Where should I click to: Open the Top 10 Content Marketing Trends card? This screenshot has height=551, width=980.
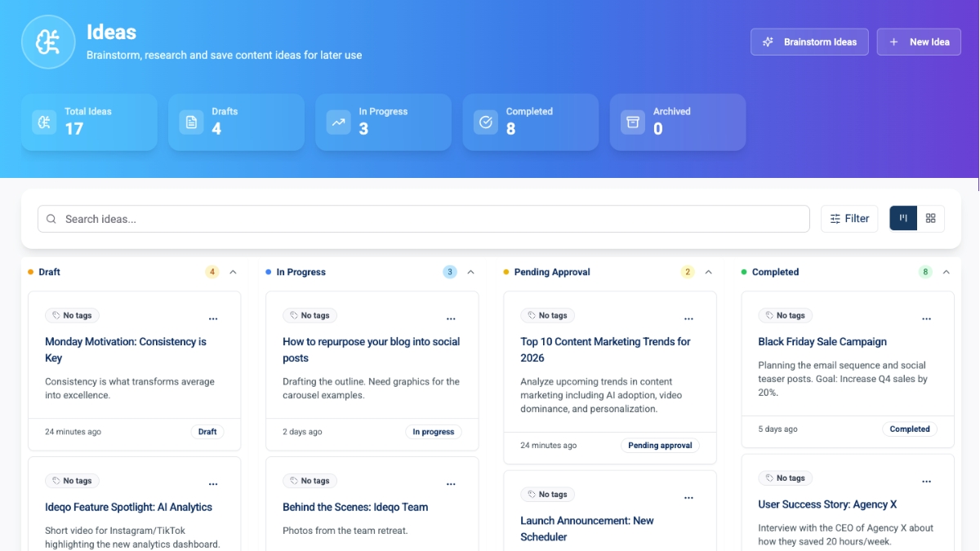pyautogui.click(x=605, y=349)
